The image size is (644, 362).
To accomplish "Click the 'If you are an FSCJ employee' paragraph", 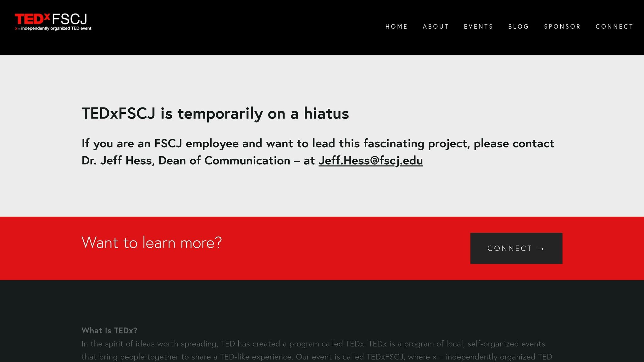I will (x=318, y=152).
